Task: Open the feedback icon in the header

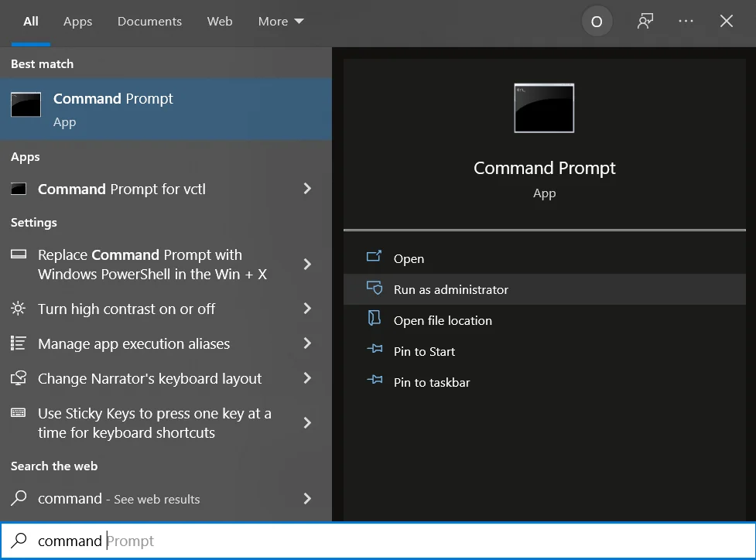Action: 645,21
